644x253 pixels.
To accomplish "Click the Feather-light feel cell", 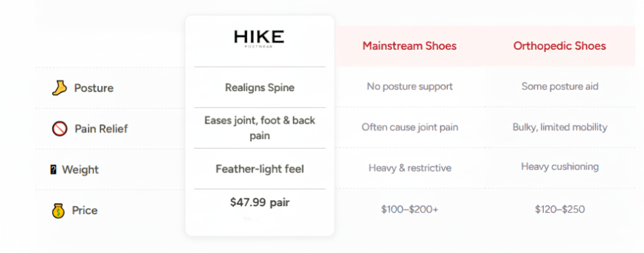I will coord(260,169).
